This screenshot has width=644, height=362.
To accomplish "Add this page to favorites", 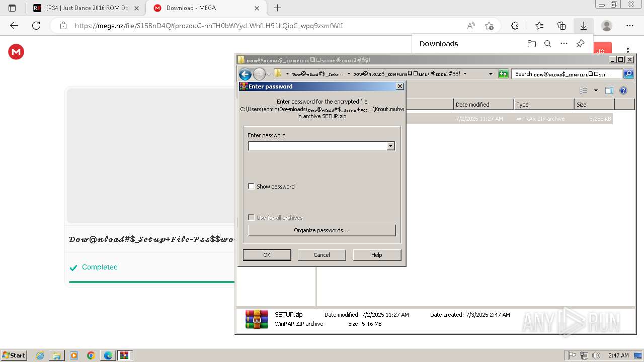I will point(489,26).
